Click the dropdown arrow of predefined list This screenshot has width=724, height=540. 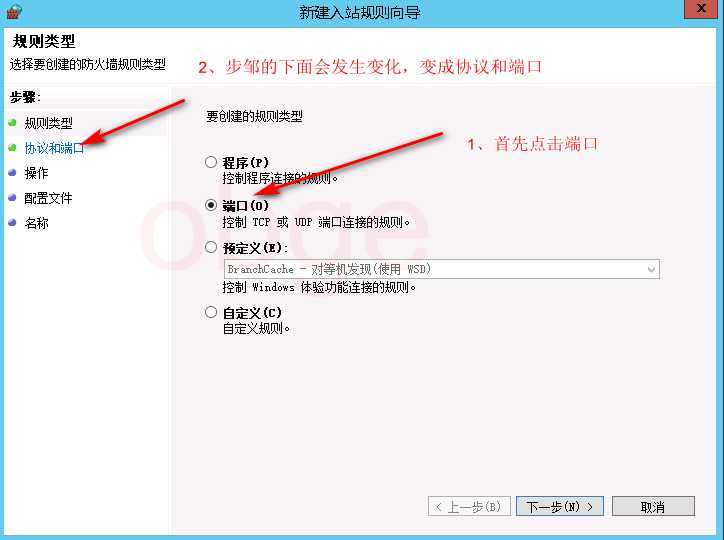652,270
